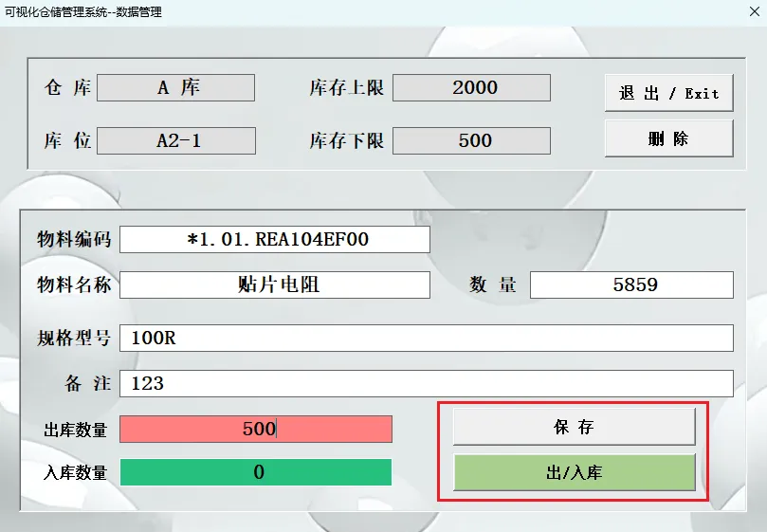The image size is (767, 532).
Task: Click the 库存上限 label
Action: coord(347,88)
